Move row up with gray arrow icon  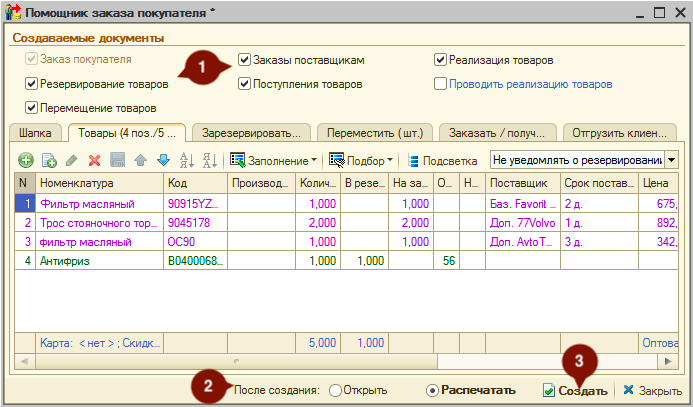click(x=140, y=160)
